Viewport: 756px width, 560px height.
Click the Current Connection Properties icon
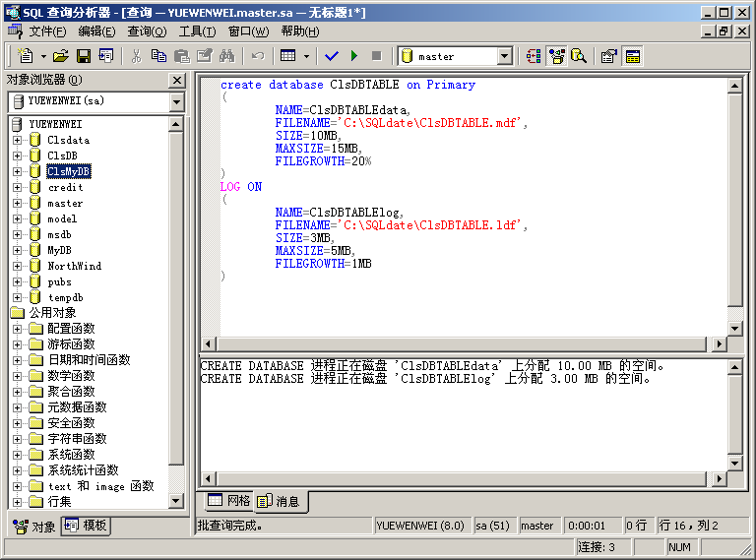[x=609, y=56]
